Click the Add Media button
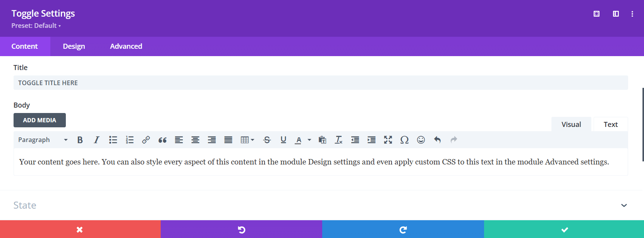 tap(39, 120)
